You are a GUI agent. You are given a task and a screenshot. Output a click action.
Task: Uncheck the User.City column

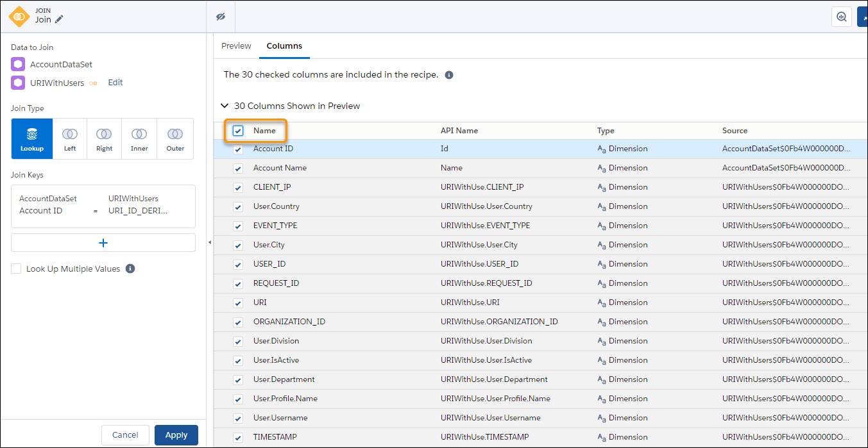[238, 245]
